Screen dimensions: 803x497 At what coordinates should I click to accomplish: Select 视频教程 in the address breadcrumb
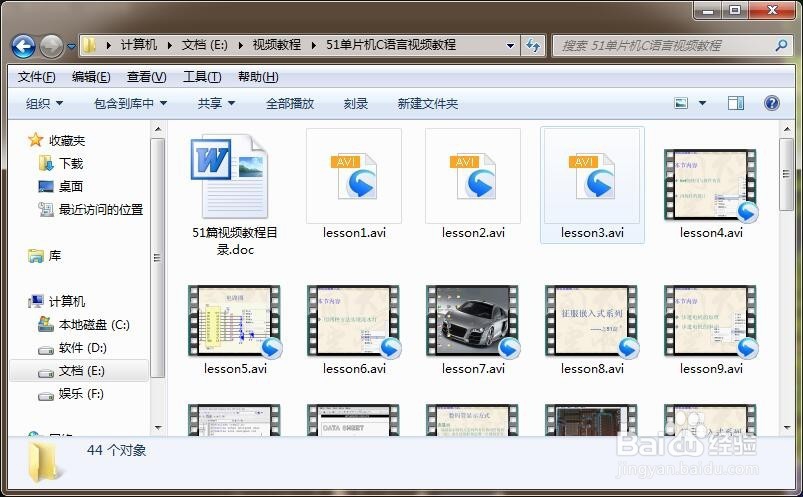(x=277, y=45)
